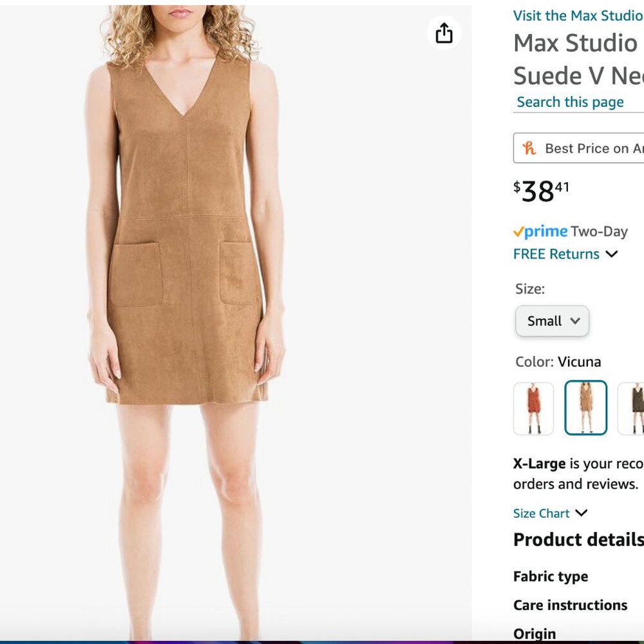Screen dimensions: 644x644
Task: Open the Size selector showing Small
Action: [x=552, y=321]
